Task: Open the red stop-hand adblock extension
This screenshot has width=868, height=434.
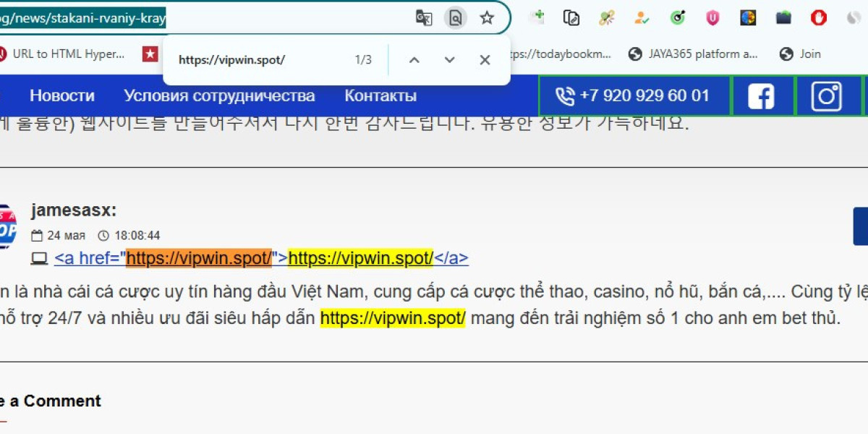Action: [819, 17]
